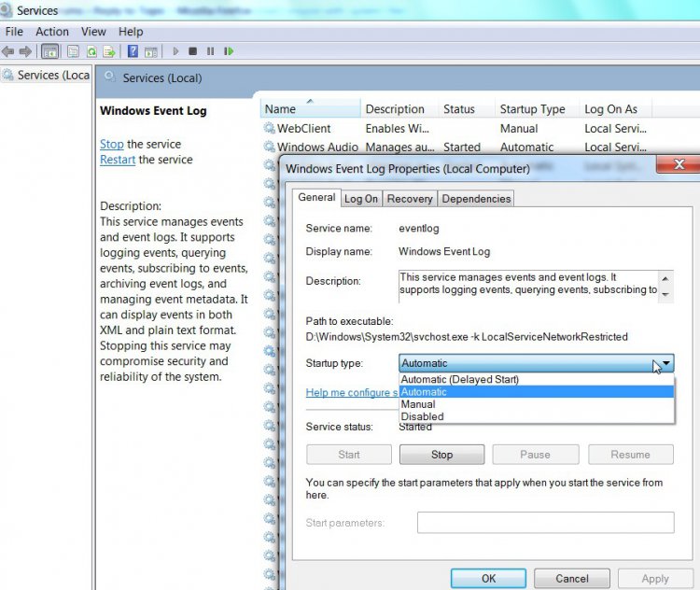700x590 pixels.
Task: Click the WebClient 'Manual' startup type cell
Action: [519, 129]
